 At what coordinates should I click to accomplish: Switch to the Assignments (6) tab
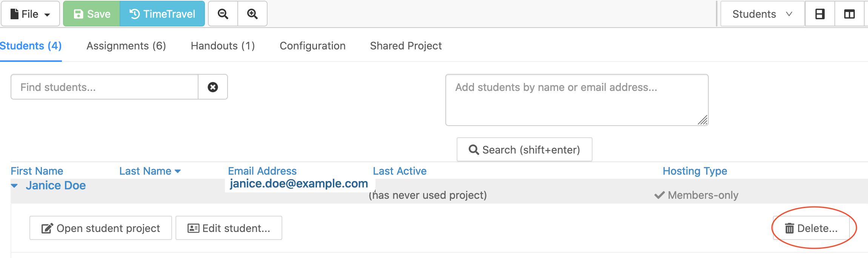126,46
